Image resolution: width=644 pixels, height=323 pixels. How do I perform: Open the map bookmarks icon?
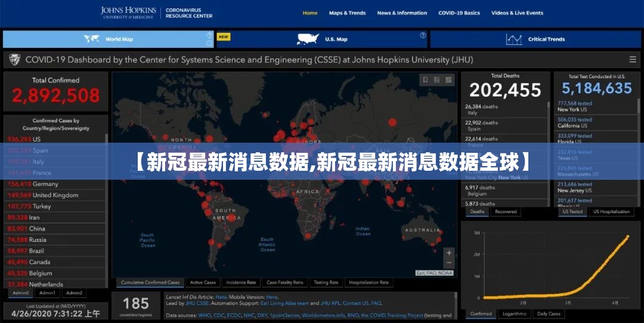click(426, 80)
